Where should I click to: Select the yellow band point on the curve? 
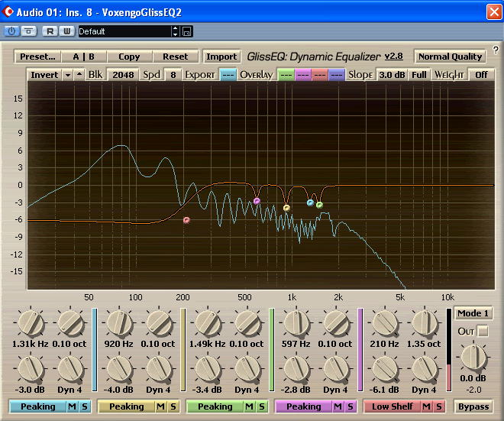coord(286,208)
